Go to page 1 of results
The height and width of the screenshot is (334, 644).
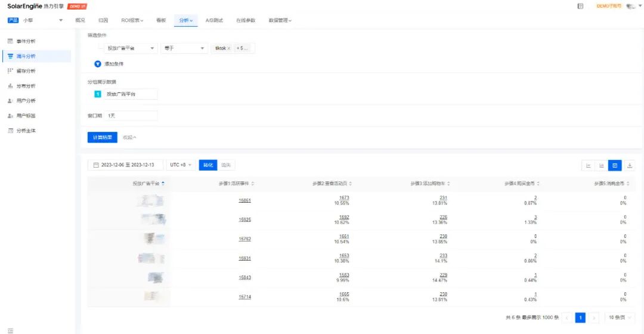point(580,317)
